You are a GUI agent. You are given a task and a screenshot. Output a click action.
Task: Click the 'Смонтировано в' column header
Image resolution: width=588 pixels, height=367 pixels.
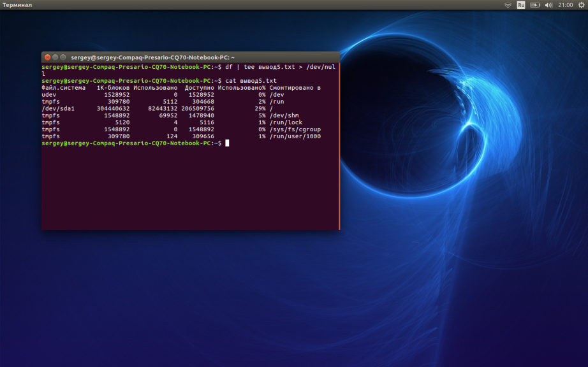(x=295, y=87)
